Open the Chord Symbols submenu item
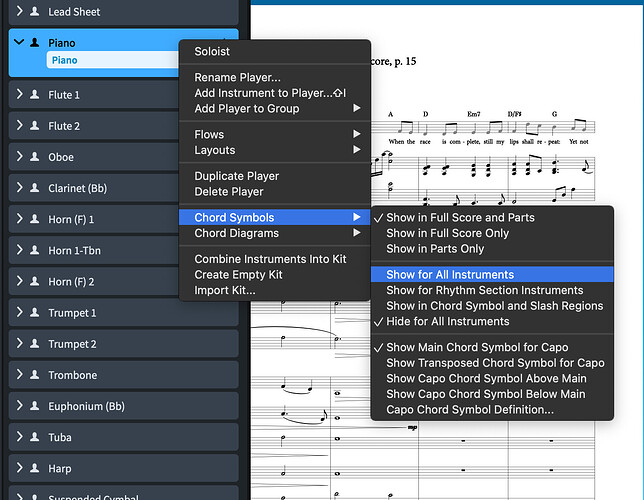Viewport: 644px width, 500px height. click(x=275, y=217)
